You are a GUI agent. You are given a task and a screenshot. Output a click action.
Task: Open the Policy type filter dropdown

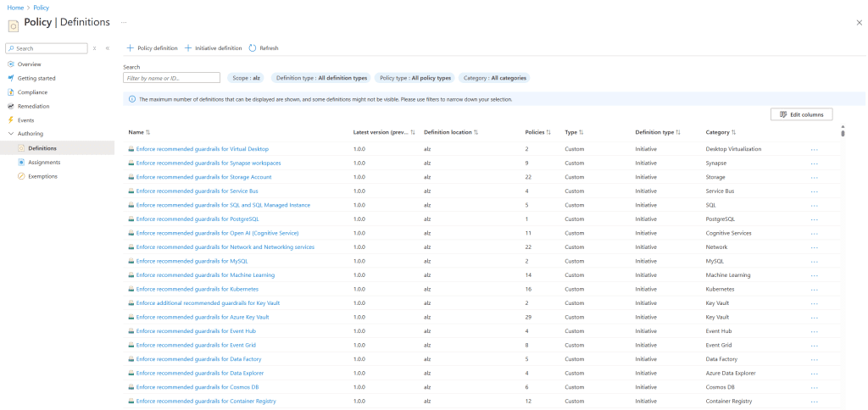(x=414, y=78)
